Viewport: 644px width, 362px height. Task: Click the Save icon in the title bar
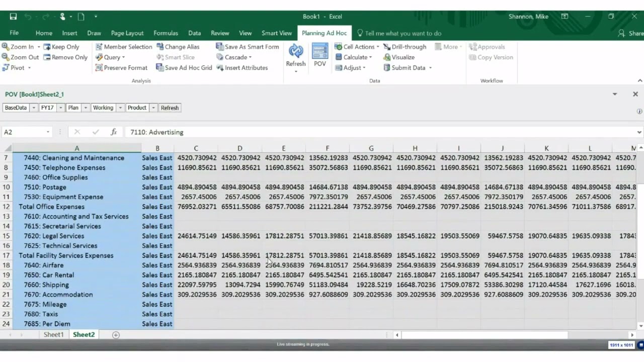point(13,17)
